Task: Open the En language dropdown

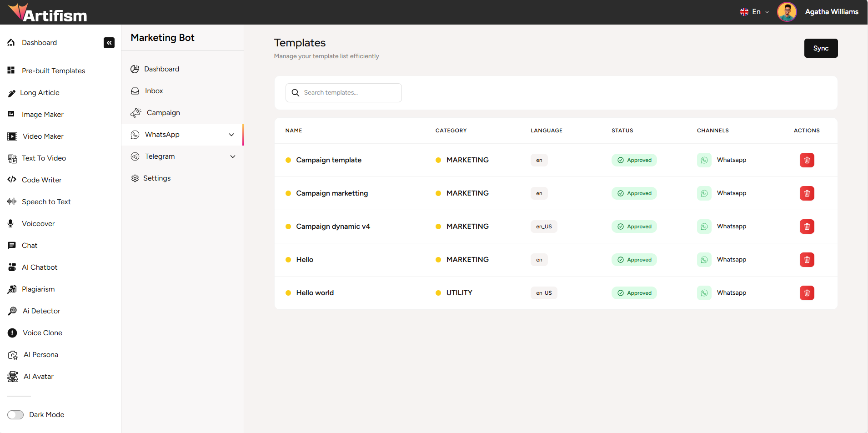Action: [754, 11]
